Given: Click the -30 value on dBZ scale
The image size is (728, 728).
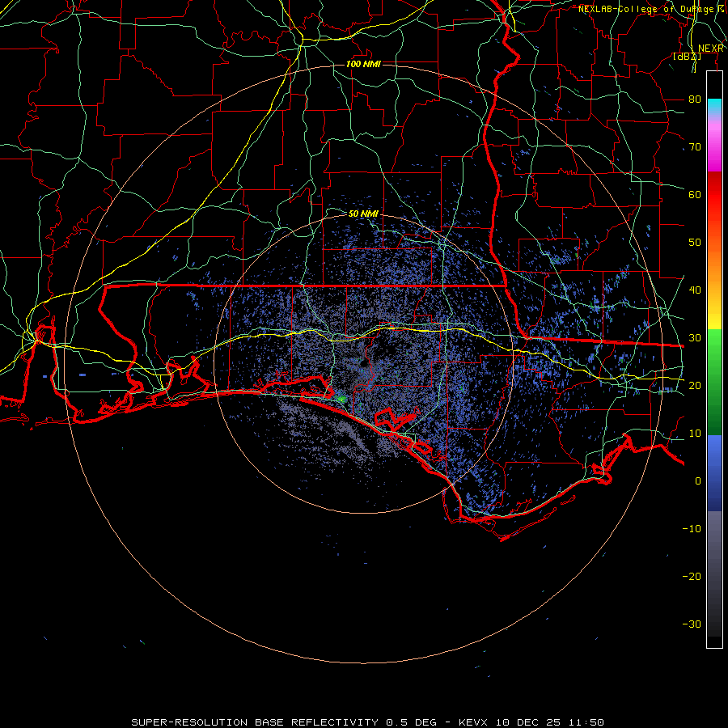Looking at the screenshot, I should click(692, 624).
